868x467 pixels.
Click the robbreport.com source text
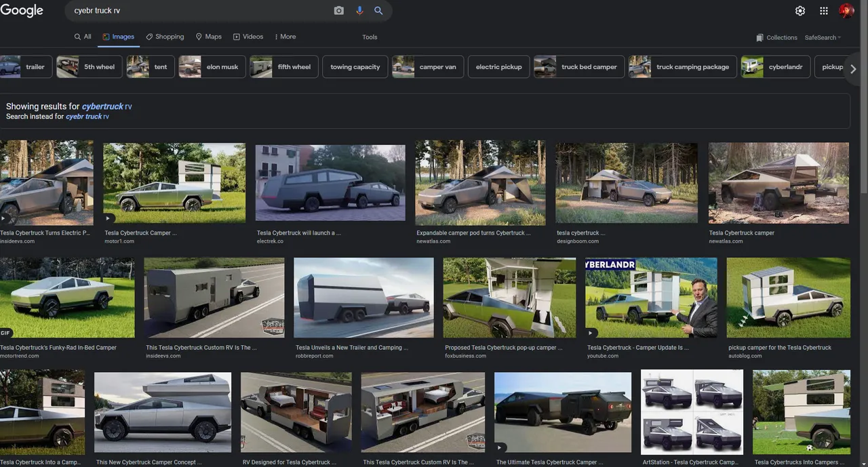(315, 356)
